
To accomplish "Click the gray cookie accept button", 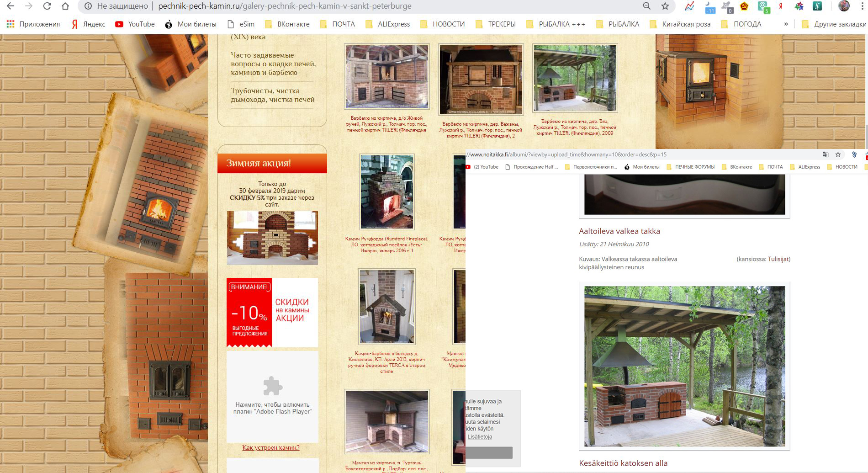I will [x=489, y=452].
